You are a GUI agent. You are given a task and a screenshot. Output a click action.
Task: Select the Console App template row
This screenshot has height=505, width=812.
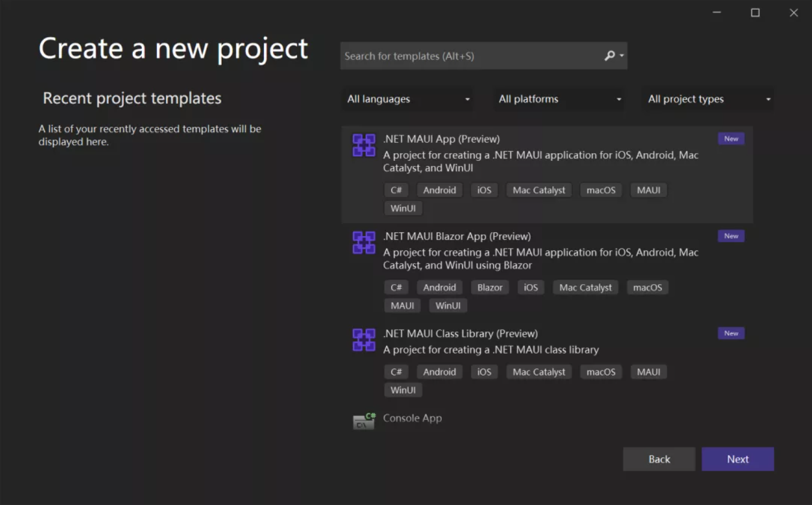pyautogui.click(x=547, y=420)
